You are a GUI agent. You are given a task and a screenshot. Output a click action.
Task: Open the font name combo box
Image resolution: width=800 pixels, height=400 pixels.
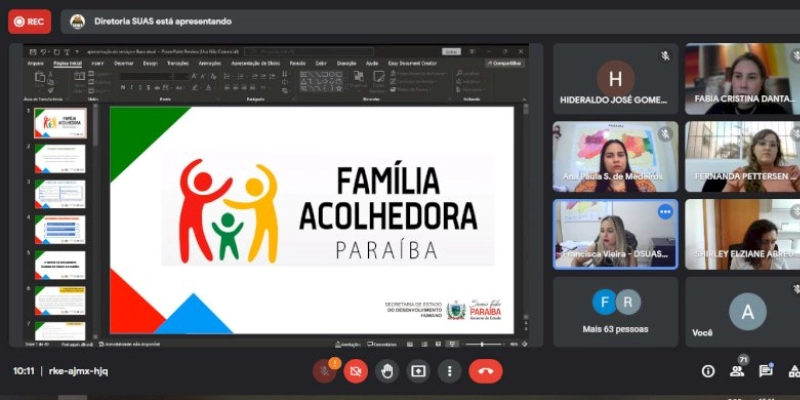pyautogui.click(x=146, y=77)
